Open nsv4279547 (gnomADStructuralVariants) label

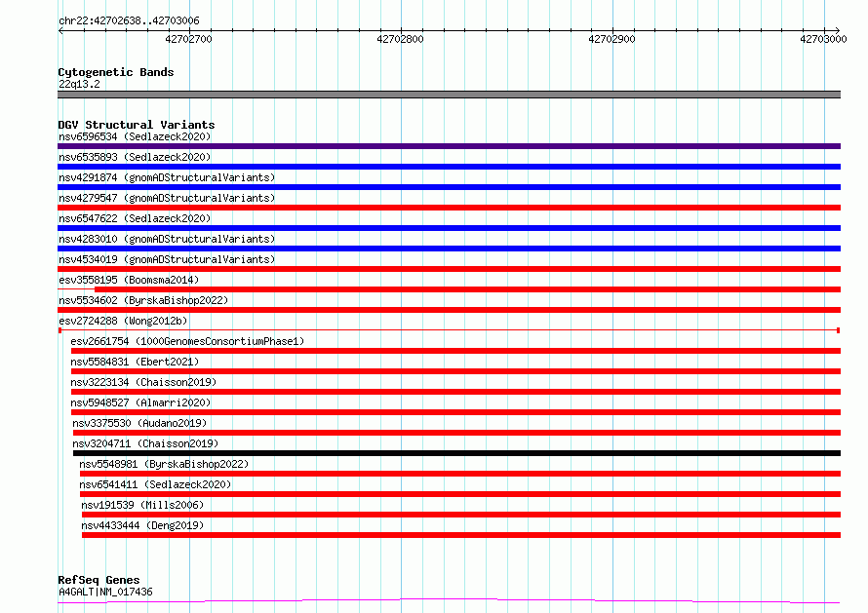[167, 198]
